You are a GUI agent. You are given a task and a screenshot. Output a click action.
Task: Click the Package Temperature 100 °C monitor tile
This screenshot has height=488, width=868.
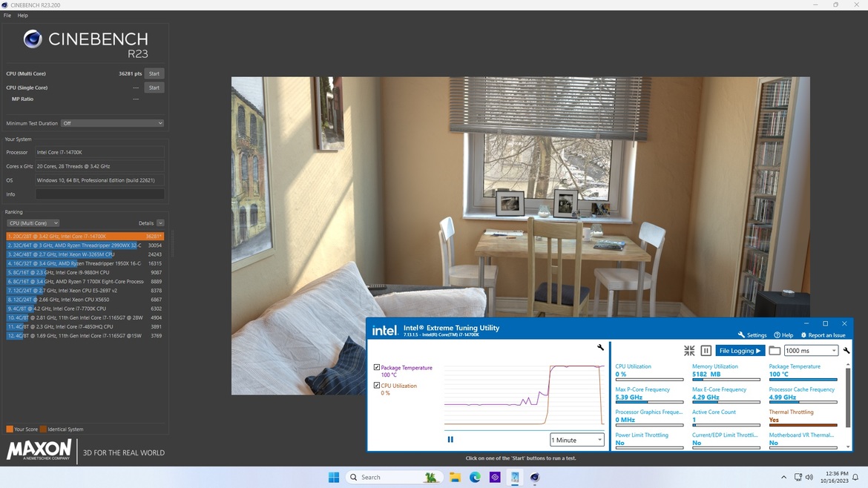click(x=803, y=372)
